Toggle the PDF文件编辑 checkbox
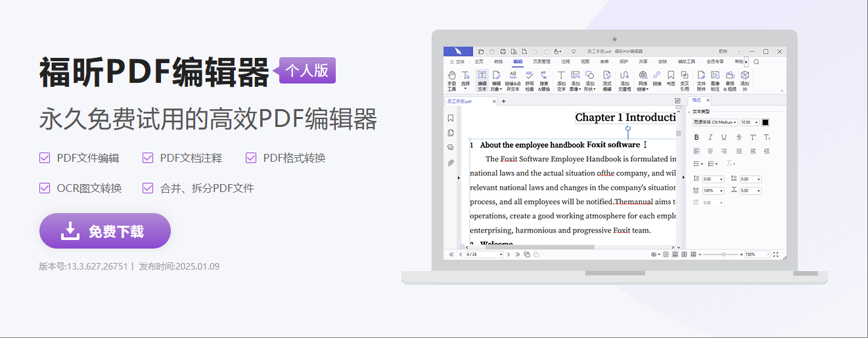Screen dimensions: 868x338 [x=45, y=158]
